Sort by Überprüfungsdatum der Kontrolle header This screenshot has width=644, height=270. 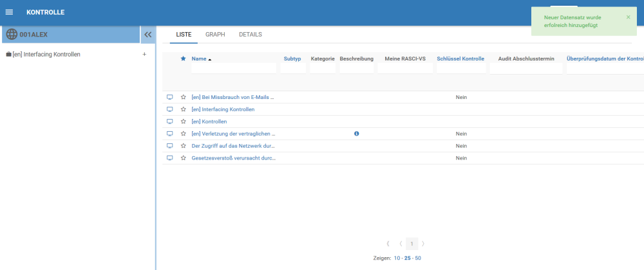pos(605,59)
